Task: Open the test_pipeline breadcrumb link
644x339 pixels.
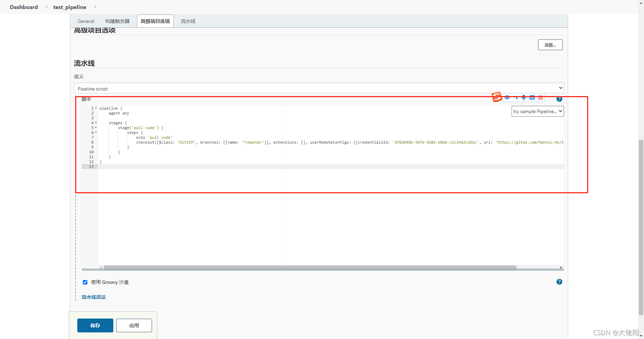Action: point(70,7)
